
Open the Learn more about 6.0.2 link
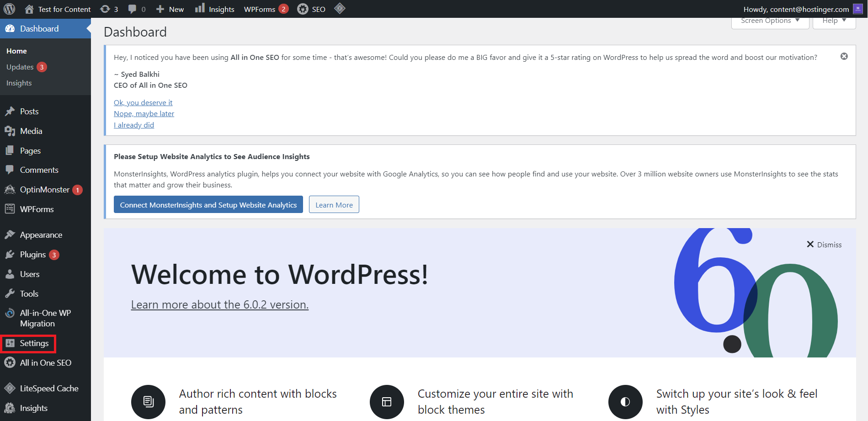click(219, 304)
